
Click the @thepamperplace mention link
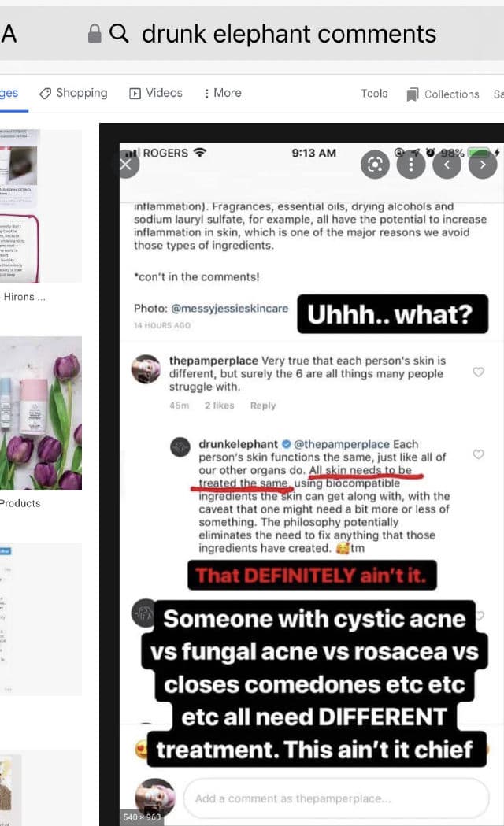click(x=342, y=444)
